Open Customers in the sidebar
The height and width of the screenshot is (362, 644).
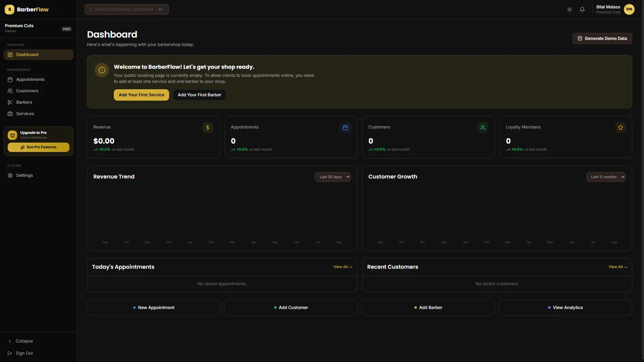(38, 91)
